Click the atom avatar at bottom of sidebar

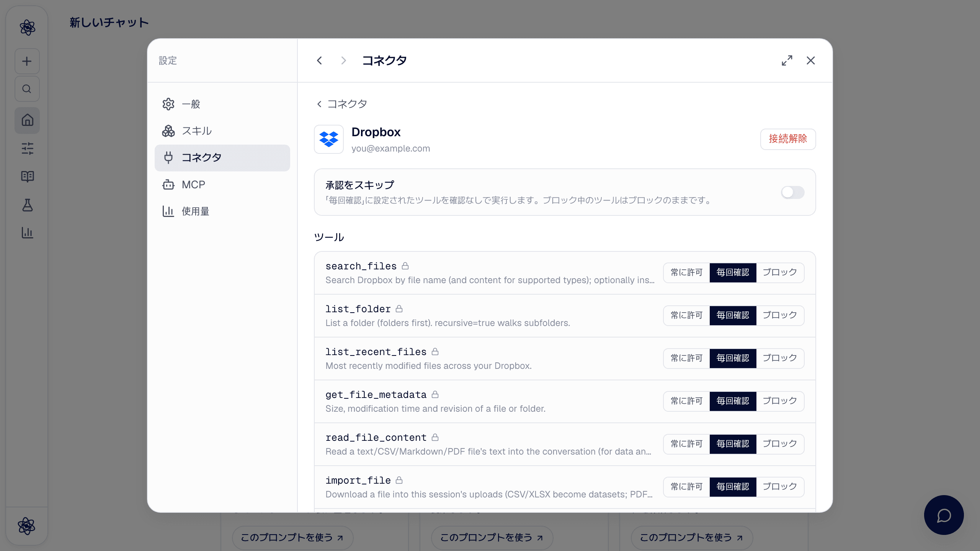pyautogui.click(x=27, y=526)
